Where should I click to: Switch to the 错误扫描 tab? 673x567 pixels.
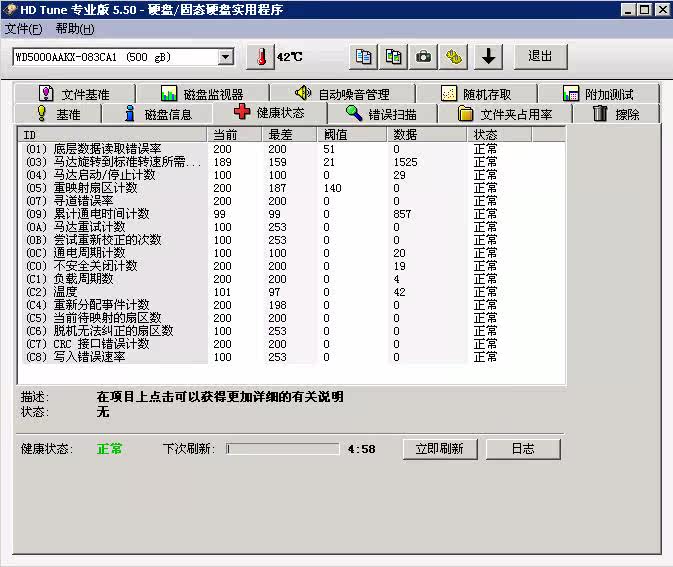pyautogui.click(x=382, y=114)
